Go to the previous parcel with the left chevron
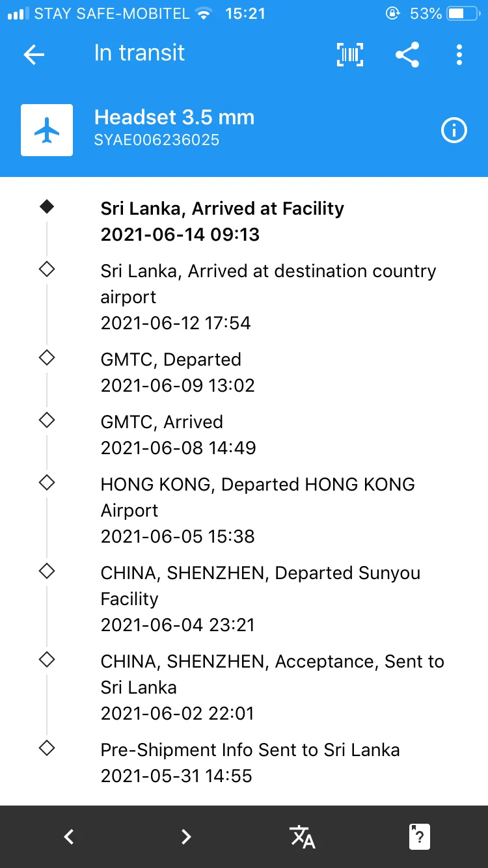Viewport: 488px width, 868px height. pos(69,837)
